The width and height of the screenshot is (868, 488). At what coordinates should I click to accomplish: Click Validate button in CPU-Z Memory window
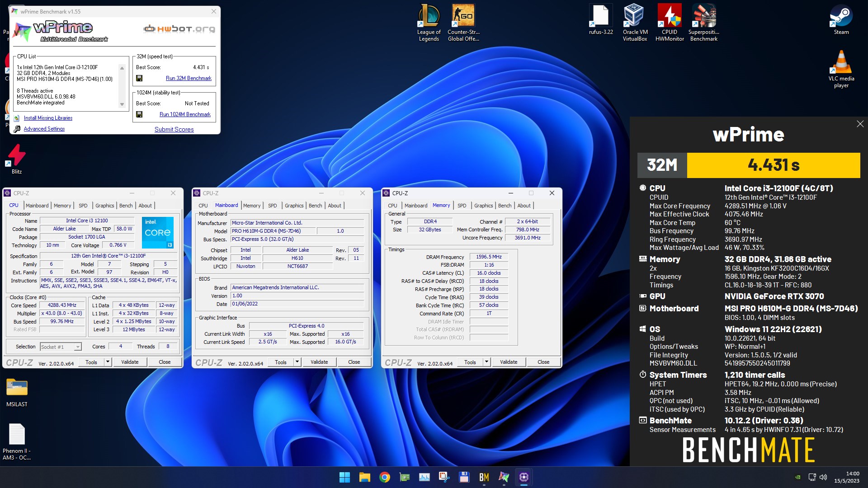(509, 362)
